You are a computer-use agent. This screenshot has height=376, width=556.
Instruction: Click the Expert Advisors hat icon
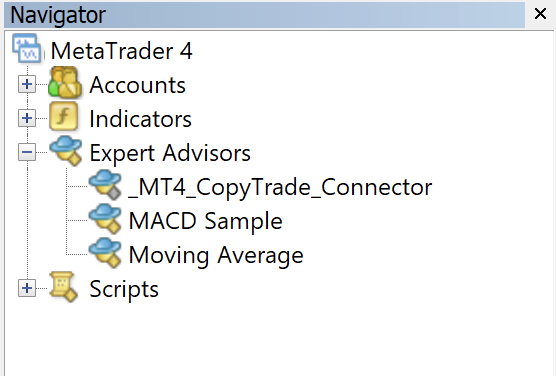[66, 150]
